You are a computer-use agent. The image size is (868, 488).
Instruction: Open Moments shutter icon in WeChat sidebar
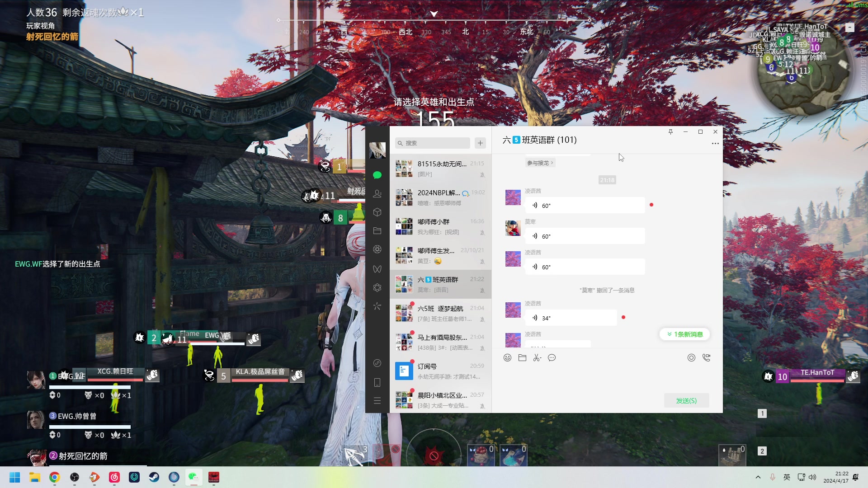(x=377, y=249)
